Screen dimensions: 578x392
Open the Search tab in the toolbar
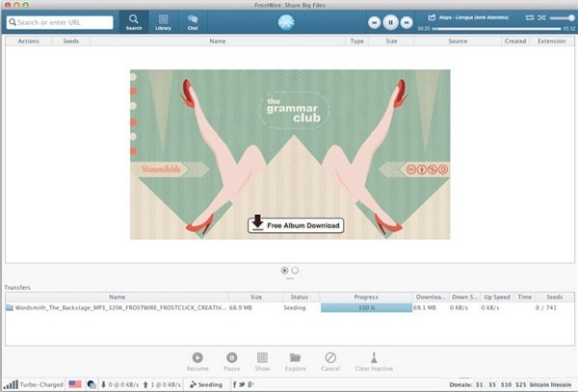[x=134, y=22]
